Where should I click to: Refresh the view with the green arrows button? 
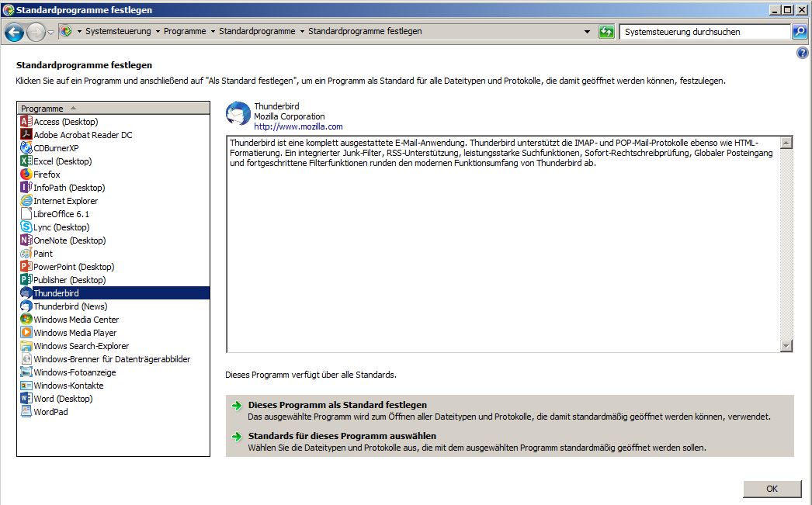pyautogui.click(x=606, y=32)
